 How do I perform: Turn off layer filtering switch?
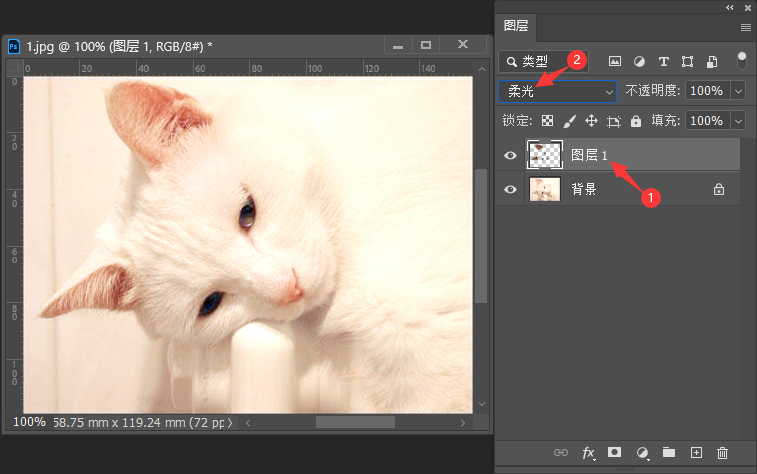(x=741, y=60)
